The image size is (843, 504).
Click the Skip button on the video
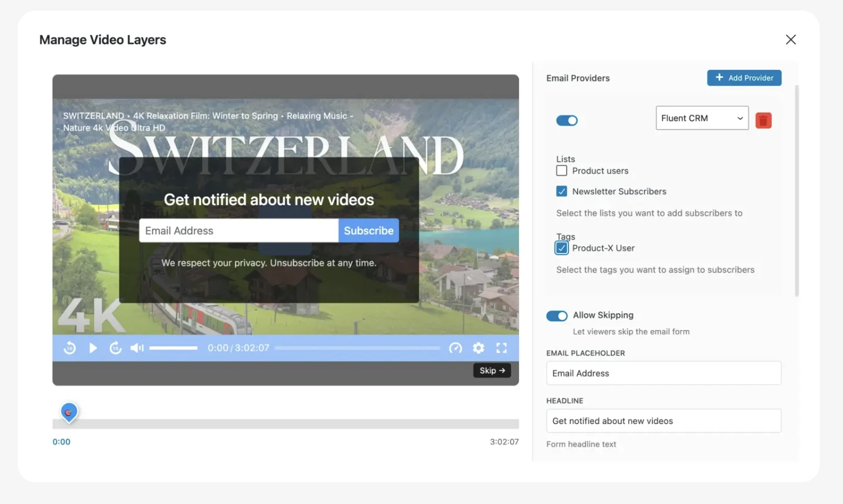(492, 370)
